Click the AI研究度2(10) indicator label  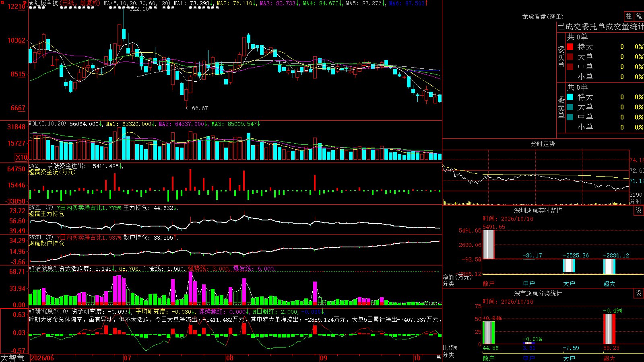49,311
